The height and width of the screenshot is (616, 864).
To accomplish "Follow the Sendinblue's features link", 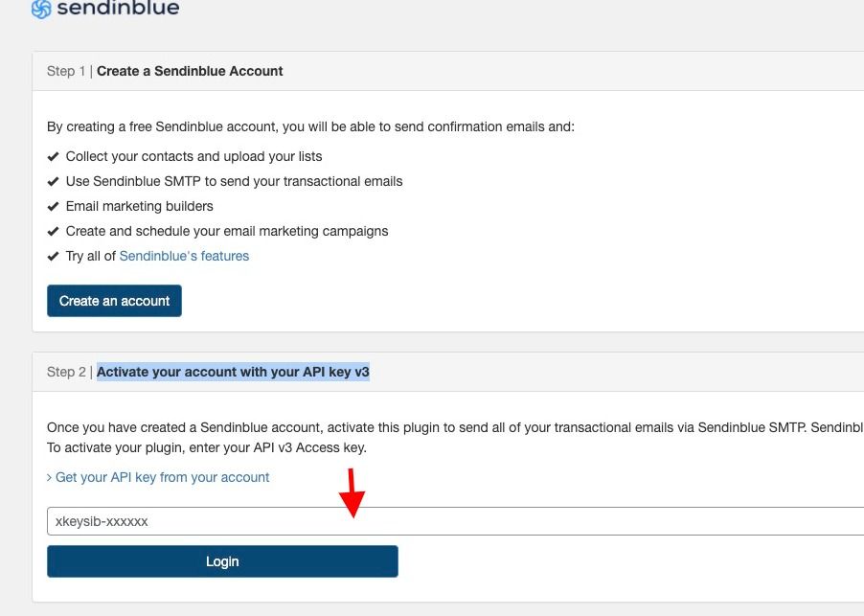I will 184,256.
